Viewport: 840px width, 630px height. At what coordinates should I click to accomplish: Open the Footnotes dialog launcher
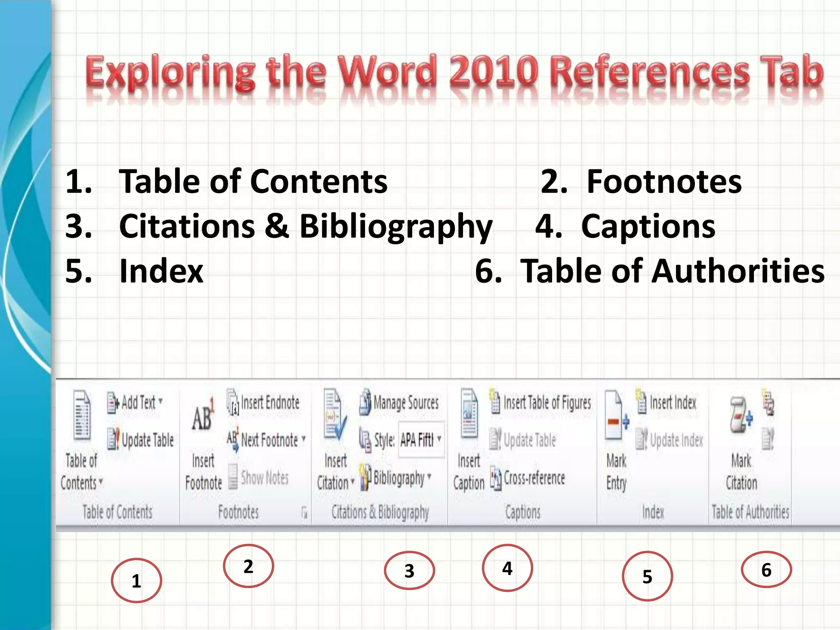pos(304,512)
